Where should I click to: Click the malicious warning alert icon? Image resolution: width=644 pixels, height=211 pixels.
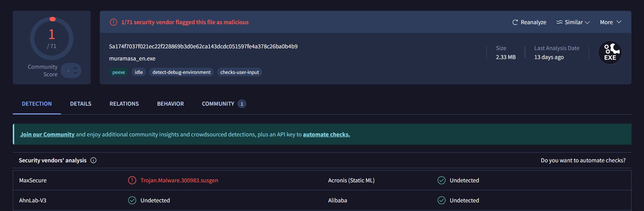114,22
